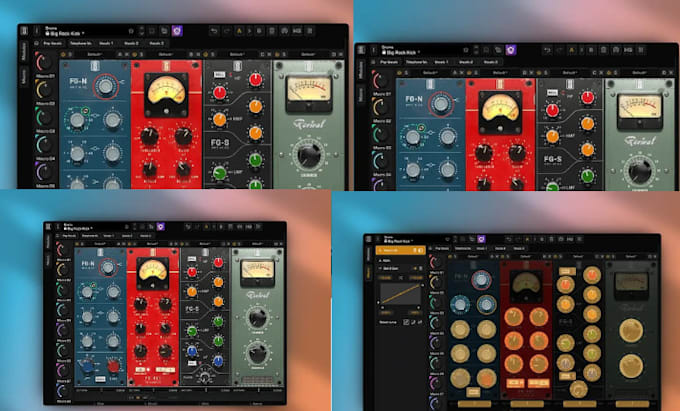Viewport: 680px width, 411px height.
Task: Open Modules side tab in top-left window
Action: click(24, 52)
